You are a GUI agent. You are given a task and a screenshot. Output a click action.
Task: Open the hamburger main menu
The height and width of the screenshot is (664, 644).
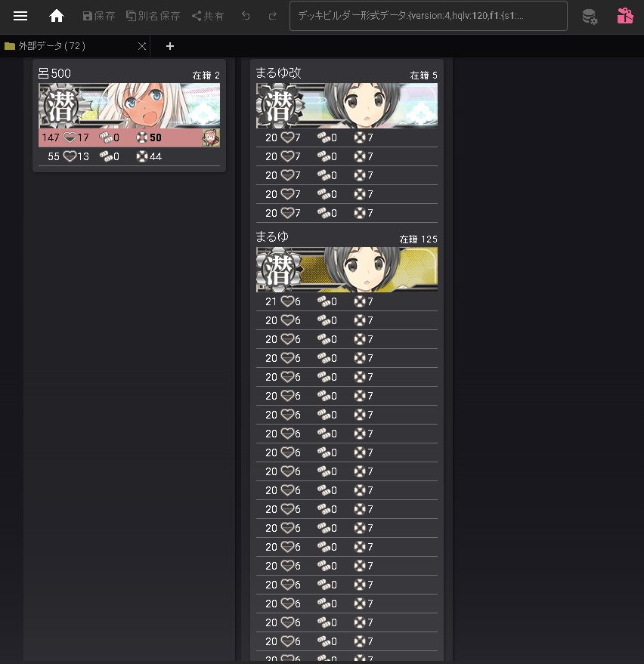tap(20, 16)
